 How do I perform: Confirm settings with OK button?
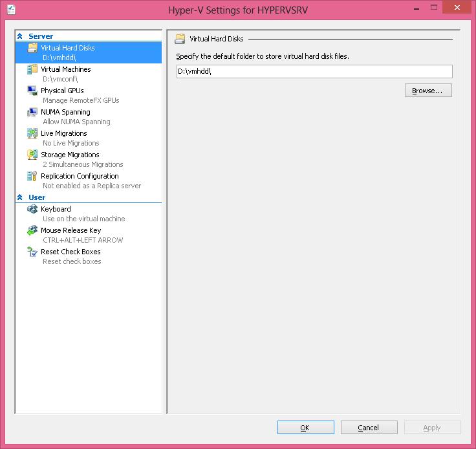coord(305,428)
